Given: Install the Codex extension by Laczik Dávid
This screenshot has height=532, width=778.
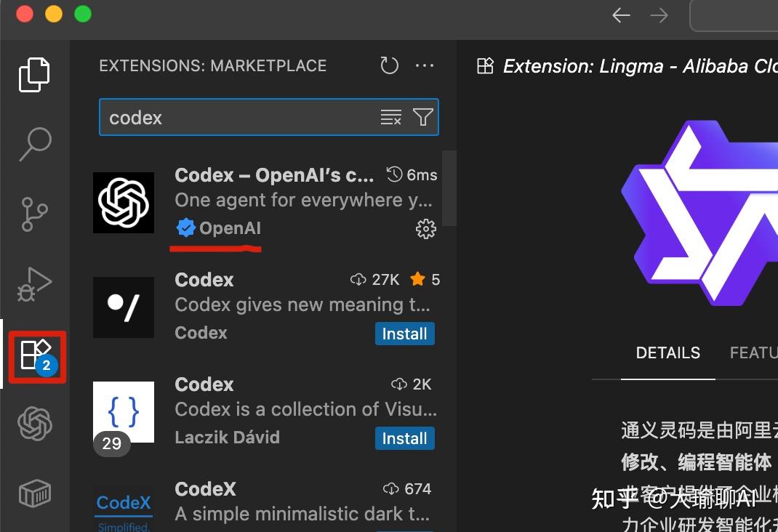Looking at the screenshot, I should [404, 438].
